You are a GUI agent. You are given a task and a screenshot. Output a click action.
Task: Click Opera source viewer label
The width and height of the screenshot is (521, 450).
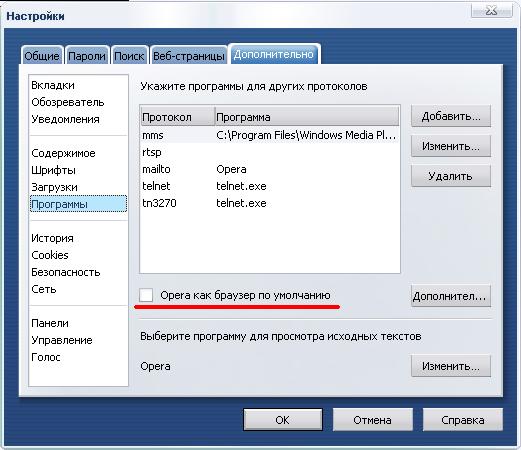point(155,366)
